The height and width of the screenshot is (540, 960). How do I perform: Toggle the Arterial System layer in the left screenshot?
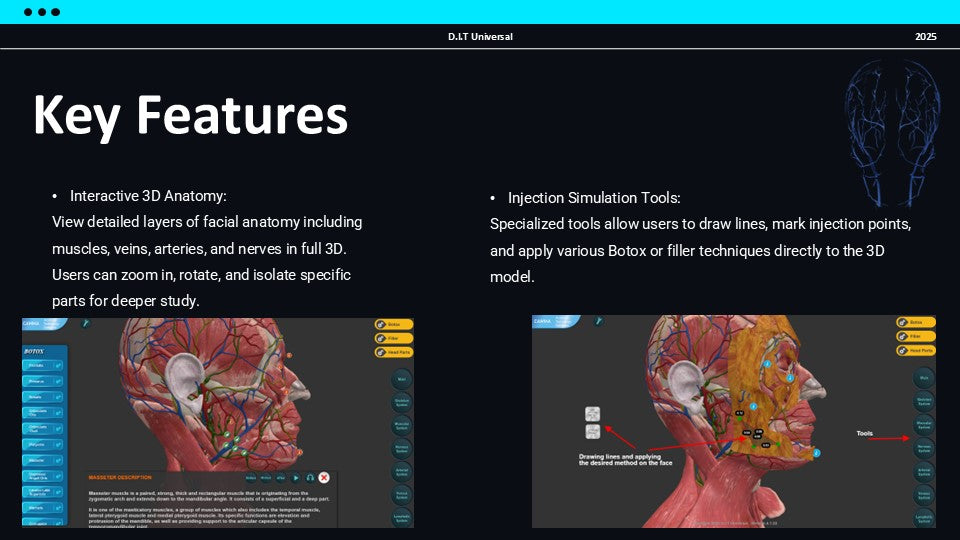400,471
